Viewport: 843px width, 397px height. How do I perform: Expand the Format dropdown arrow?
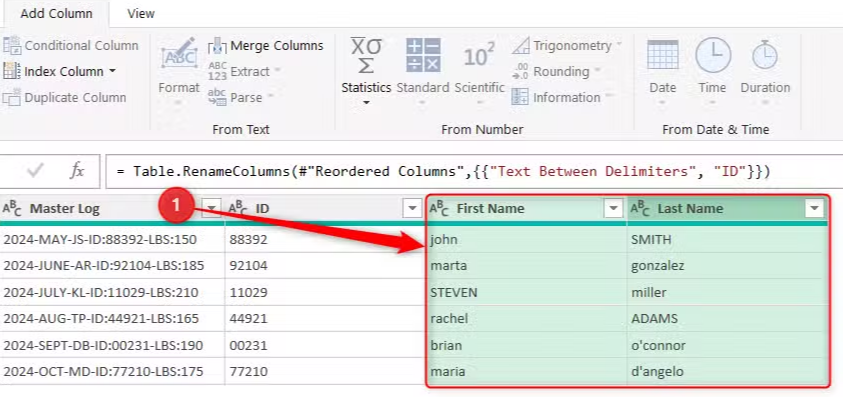pyautogui.click(x=179, y=102)
